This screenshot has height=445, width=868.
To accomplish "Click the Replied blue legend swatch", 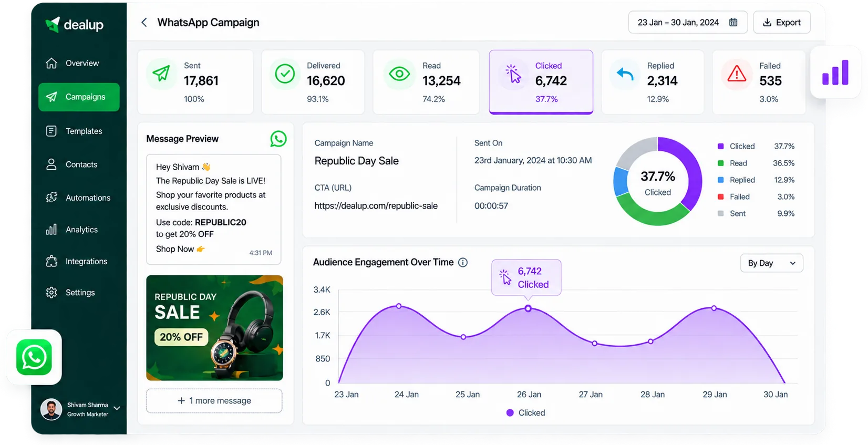I will [x=721, y=180].
